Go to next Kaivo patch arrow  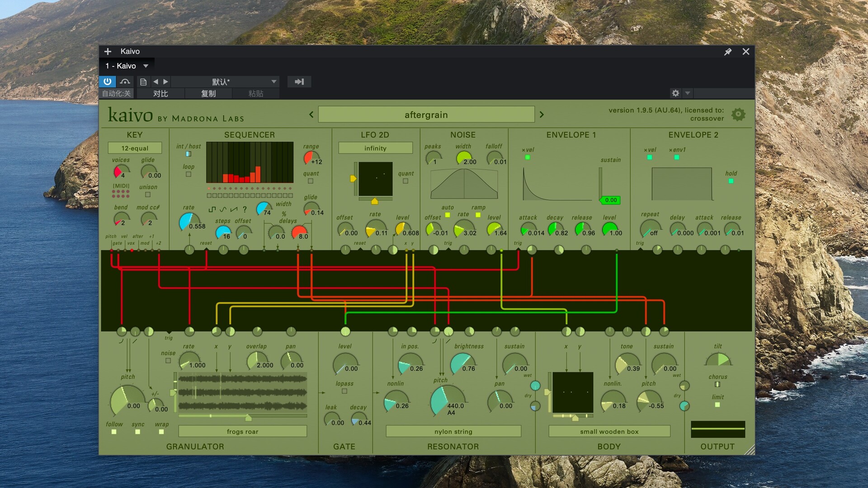coord(542,114)
